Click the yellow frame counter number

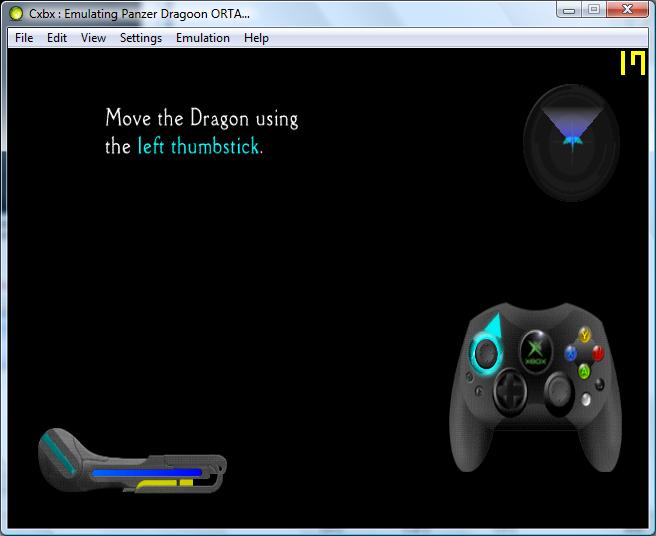coord(632,64)
